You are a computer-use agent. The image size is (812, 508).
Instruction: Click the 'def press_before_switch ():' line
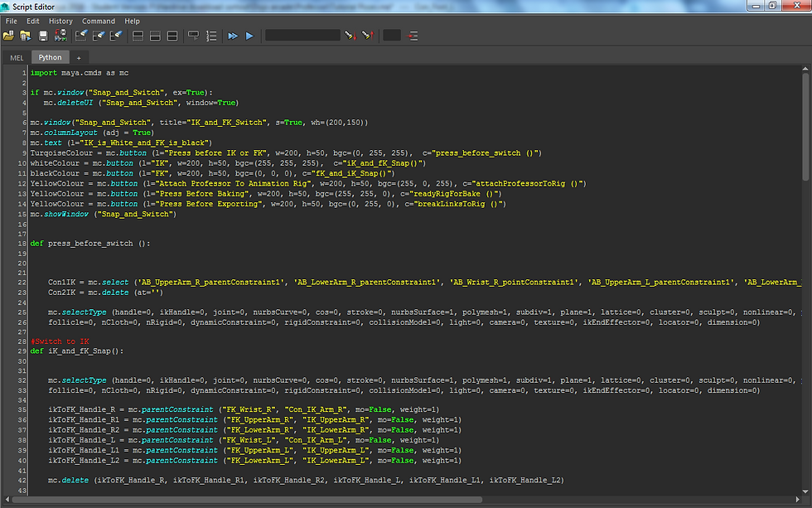(90, 244)
